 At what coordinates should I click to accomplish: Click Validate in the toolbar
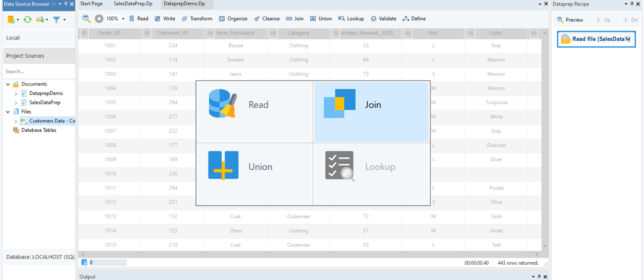384,19
